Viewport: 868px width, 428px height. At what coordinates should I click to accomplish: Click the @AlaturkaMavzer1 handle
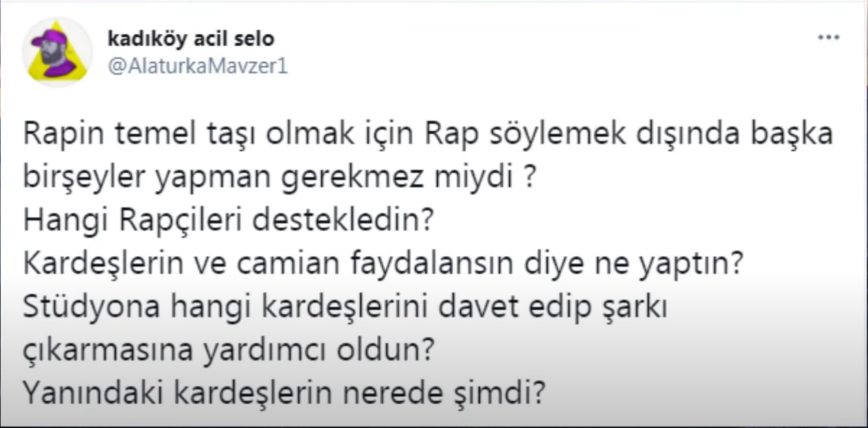[x=197, y=66]
